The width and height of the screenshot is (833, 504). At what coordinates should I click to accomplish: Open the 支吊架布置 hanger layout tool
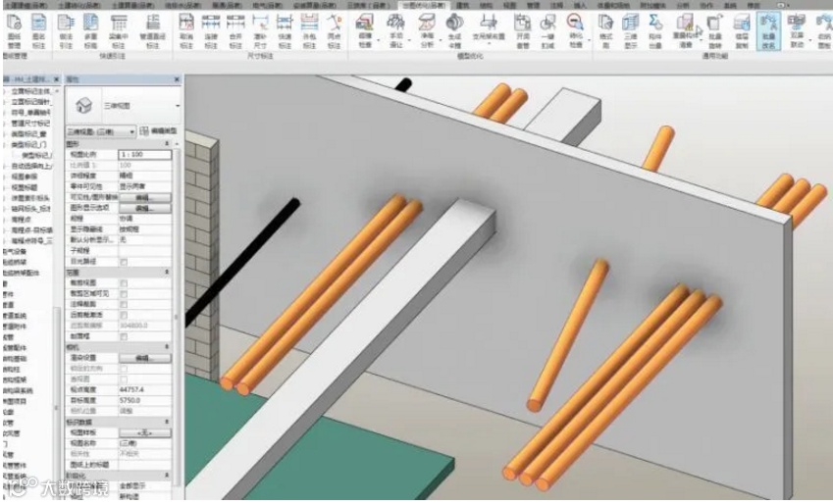[x=489, y=27]
